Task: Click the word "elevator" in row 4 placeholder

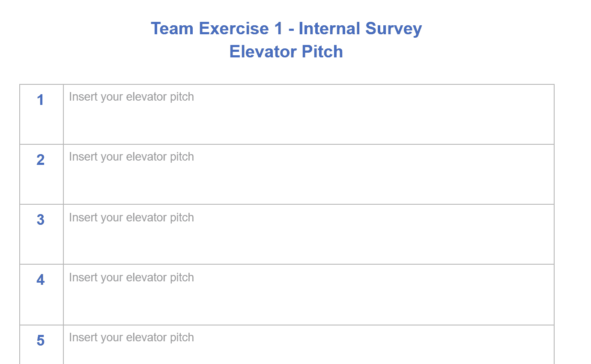Action: click(144, 277)
